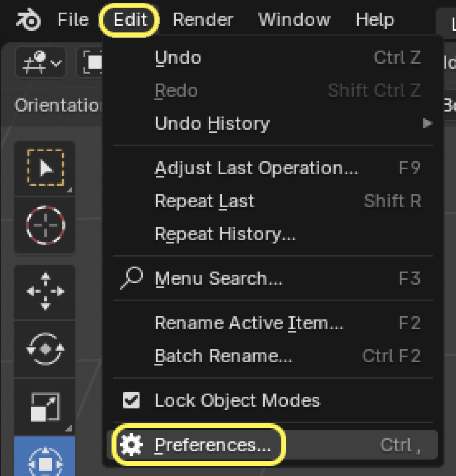Viewport: 456px width, 476px height.
Task: Click Adjust Last Operation entry
Action: (256, 168)
